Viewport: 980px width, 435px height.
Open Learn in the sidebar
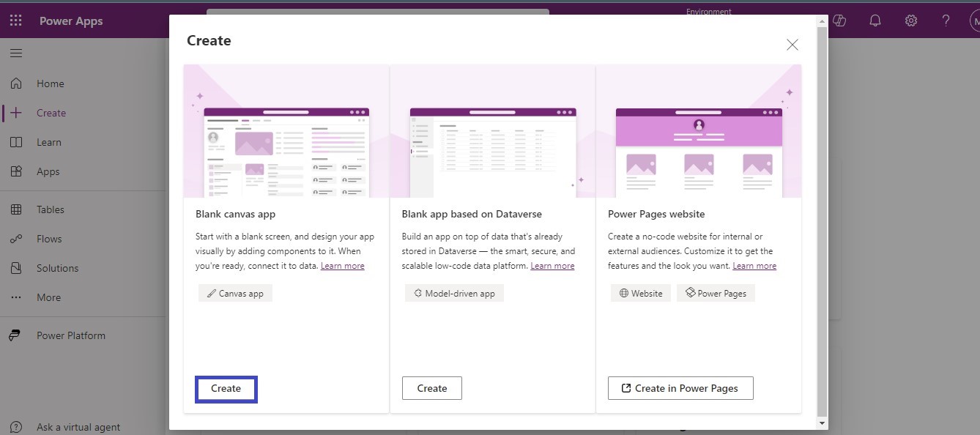point(48,142)
